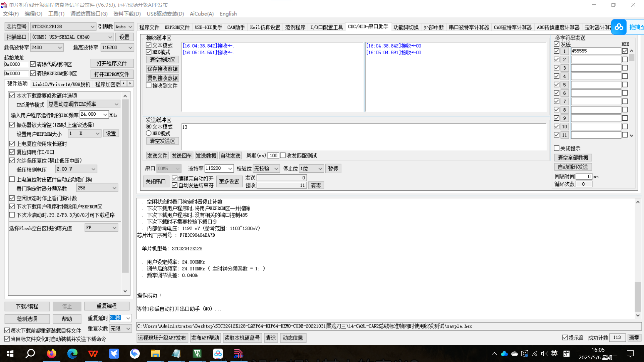Toggle 提示音 checkbox

[x=565, y=338]
